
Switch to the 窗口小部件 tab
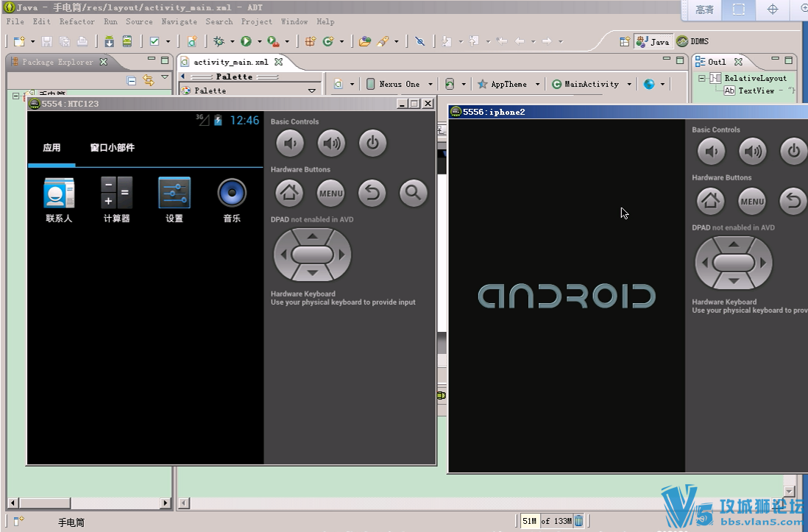[x=113, y=148]
